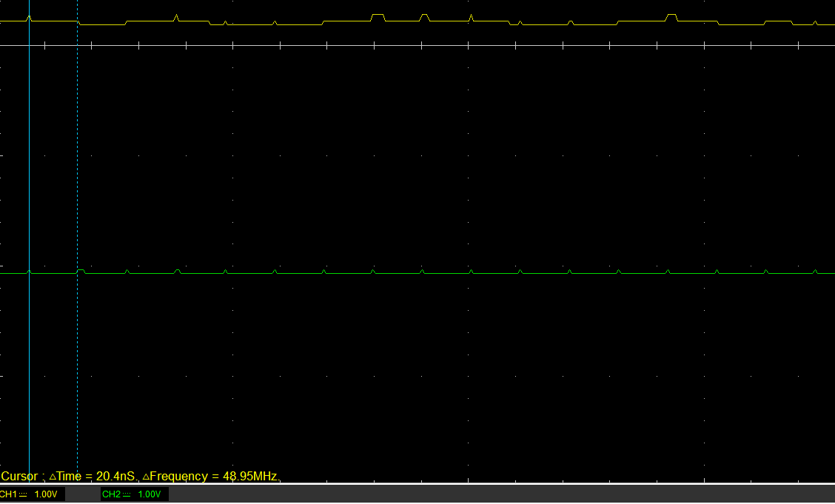Image resolution: width=835 pixels, height=504 pixels.
Task: Select the dashed cyan vertical cursor line
Action: (77, 240)
